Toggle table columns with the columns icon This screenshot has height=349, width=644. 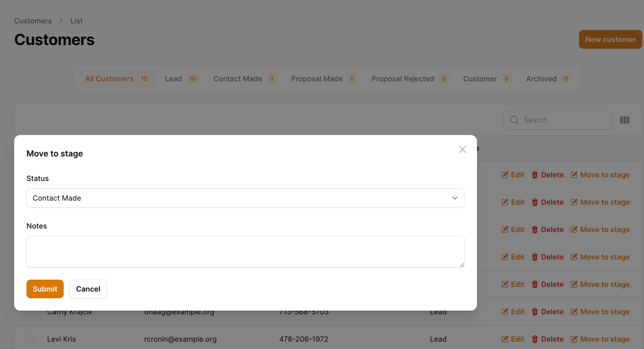(x=625, y=120)
